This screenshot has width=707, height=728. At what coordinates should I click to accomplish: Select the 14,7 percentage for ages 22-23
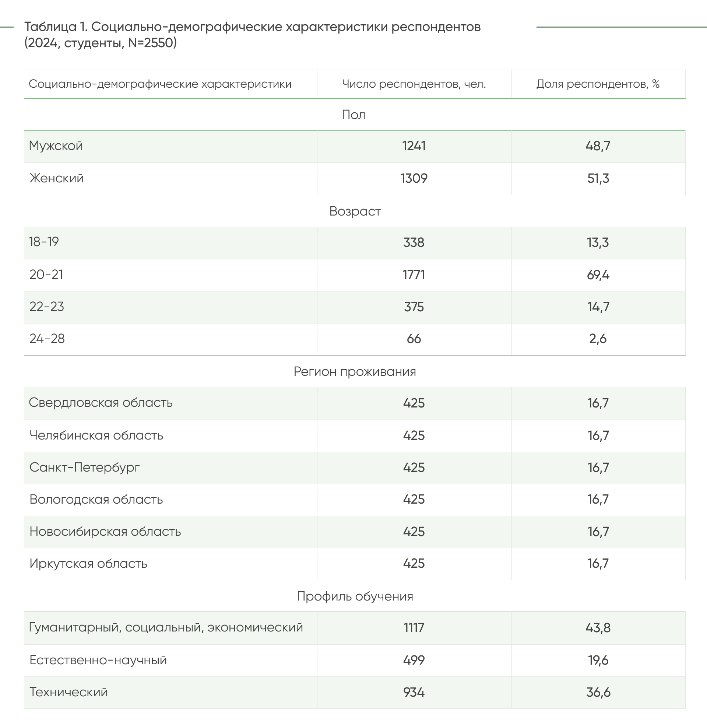click(598, 307)
